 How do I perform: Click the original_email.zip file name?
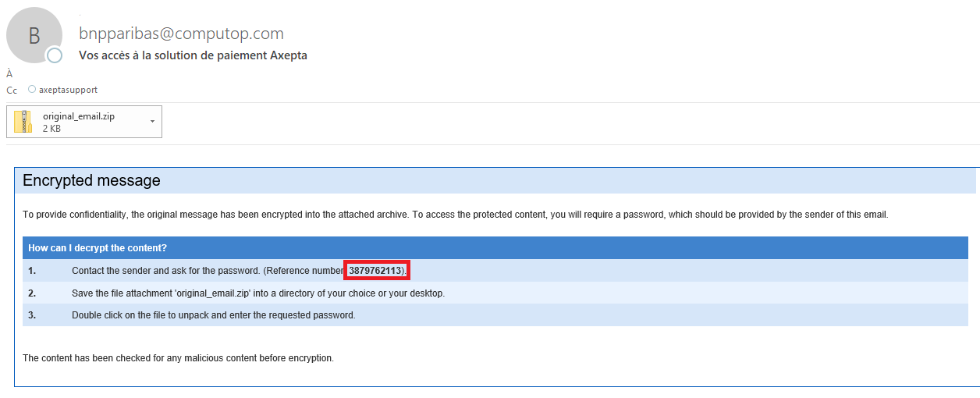click(x=79, y=116)
